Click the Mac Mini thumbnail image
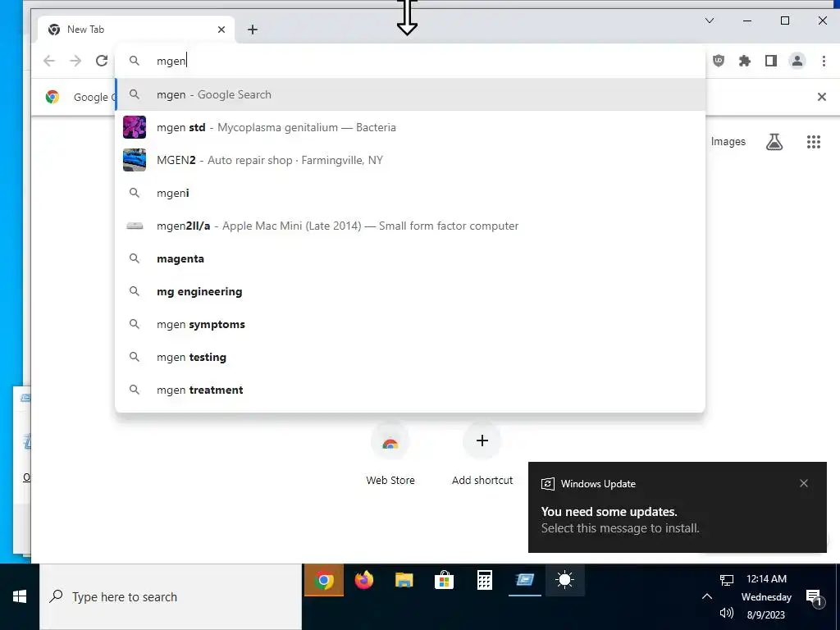The image size is (840, 630). (x=135, y=226)
